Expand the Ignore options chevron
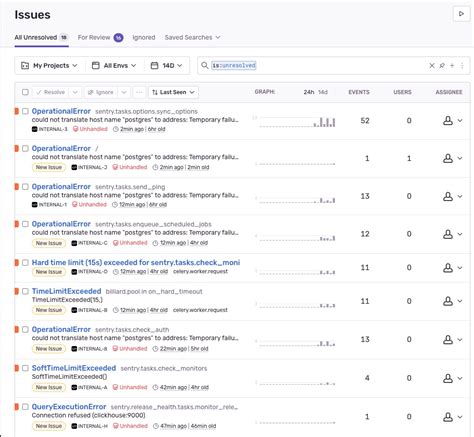This screenshot has height=437, width=474. tap(124, 92)
